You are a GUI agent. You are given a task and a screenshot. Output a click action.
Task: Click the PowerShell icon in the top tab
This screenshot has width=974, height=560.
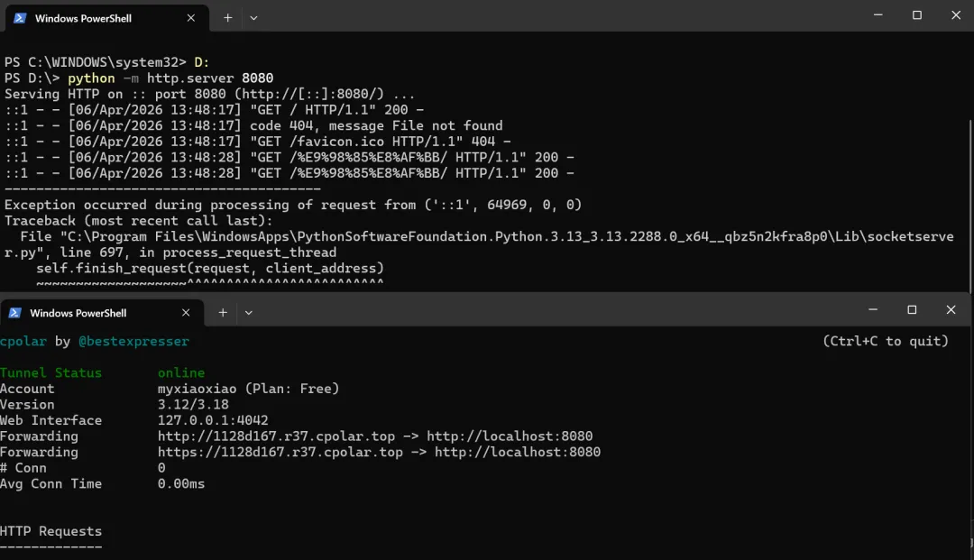click(x=20, y=18)
